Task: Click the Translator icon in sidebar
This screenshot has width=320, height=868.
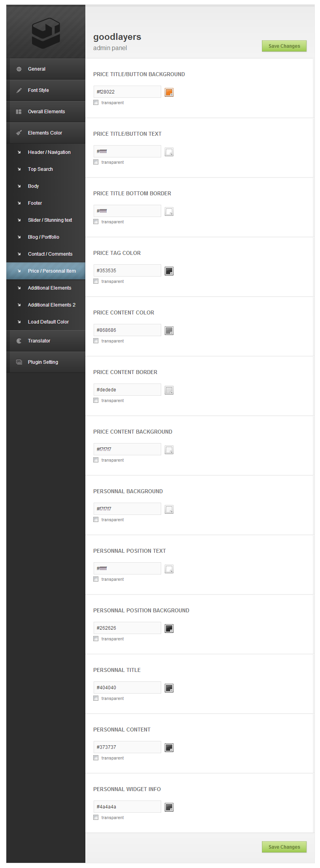Action: point(19,341)
